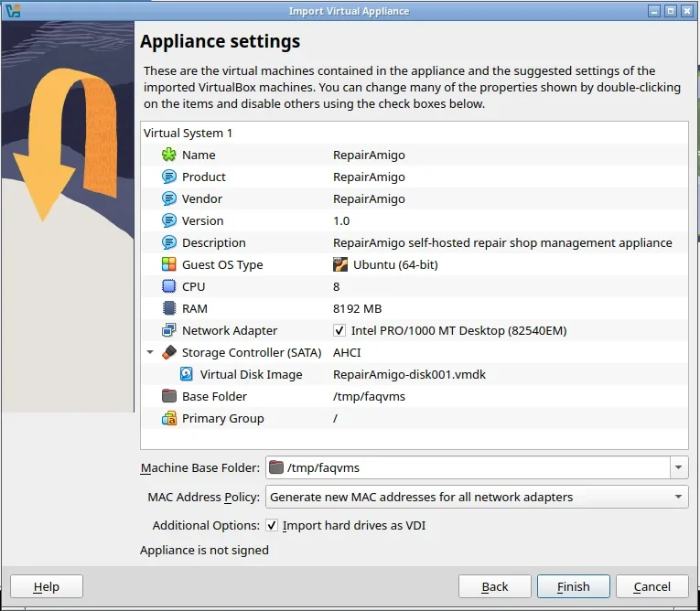Click the Base Folder icon in list
Screen dimensions: 700x611
(168, 396)
